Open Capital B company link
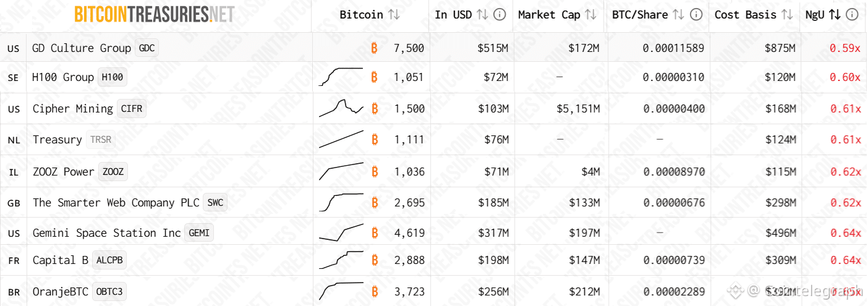Image resolution: width=868 pixels, height=306 pixels. [61, 260]
